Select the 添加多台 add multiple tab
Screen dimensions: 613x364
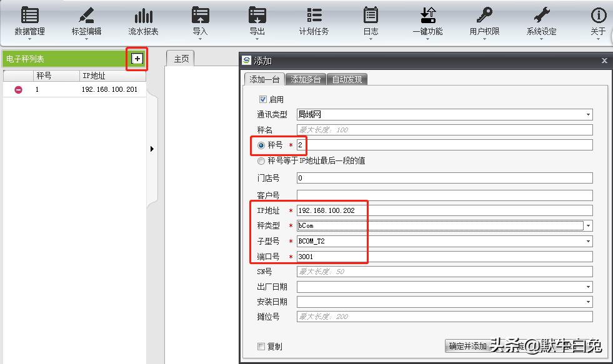[x=304, y=79]
